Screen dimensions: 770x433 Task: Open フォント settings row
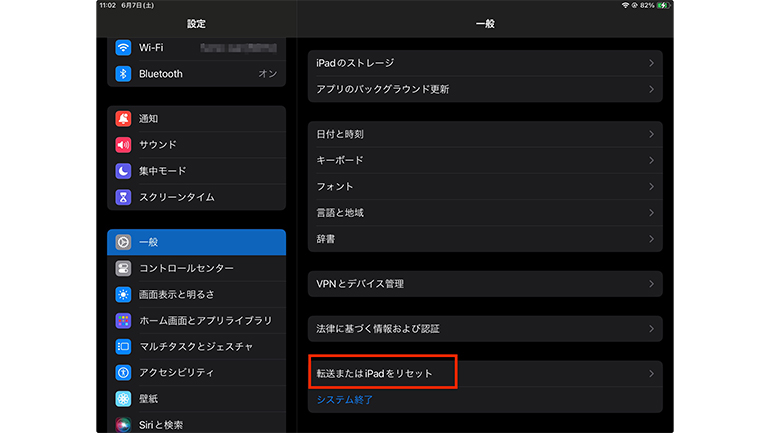pyautogui.click(x=485, y=187)
